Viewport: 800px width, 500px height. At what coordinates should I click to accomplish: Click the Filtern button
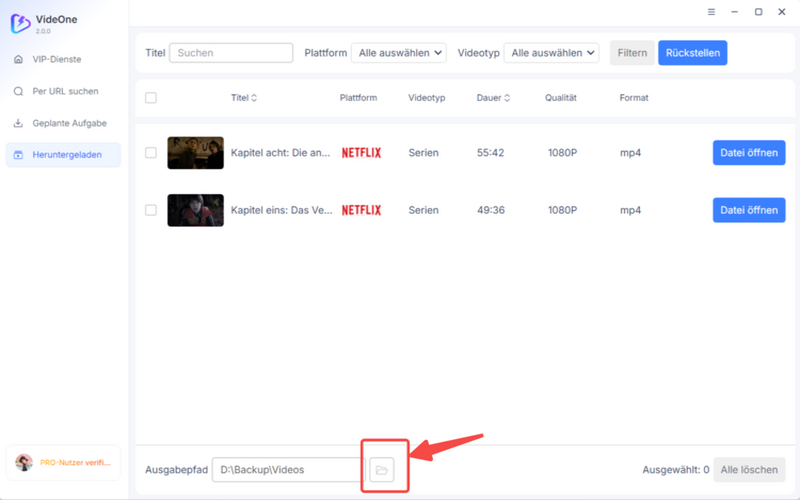(x=632, y=53)
